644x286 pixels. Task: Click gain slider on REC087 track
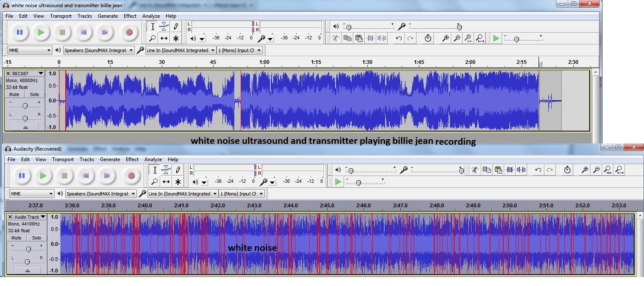point(25,106)
